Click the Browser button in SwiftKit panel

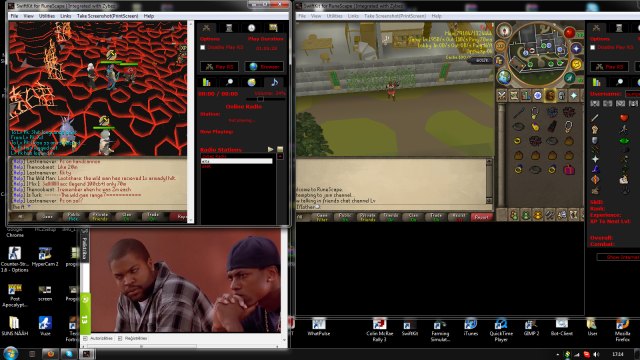coord(264,67)
